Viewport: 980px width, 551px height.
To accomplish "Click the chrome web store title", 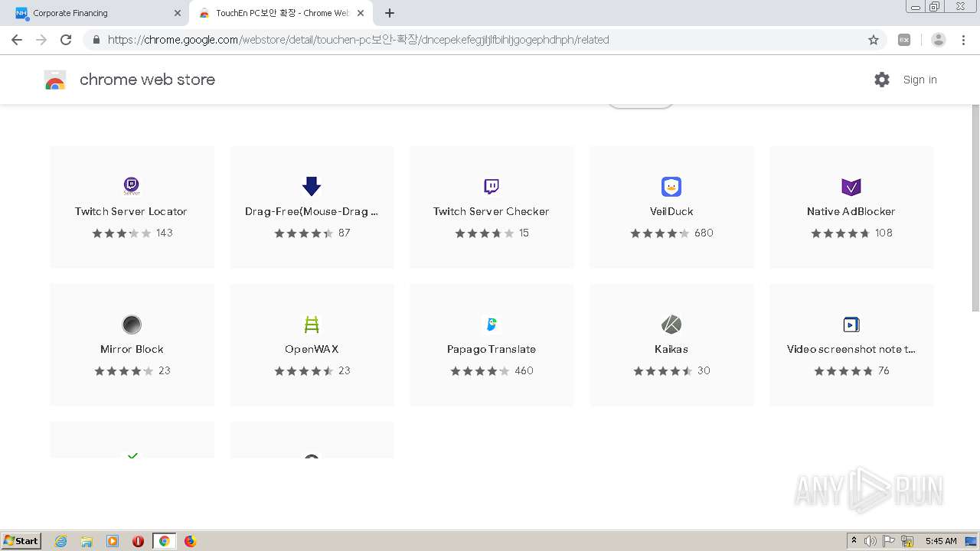I will [x=147, y=80].
